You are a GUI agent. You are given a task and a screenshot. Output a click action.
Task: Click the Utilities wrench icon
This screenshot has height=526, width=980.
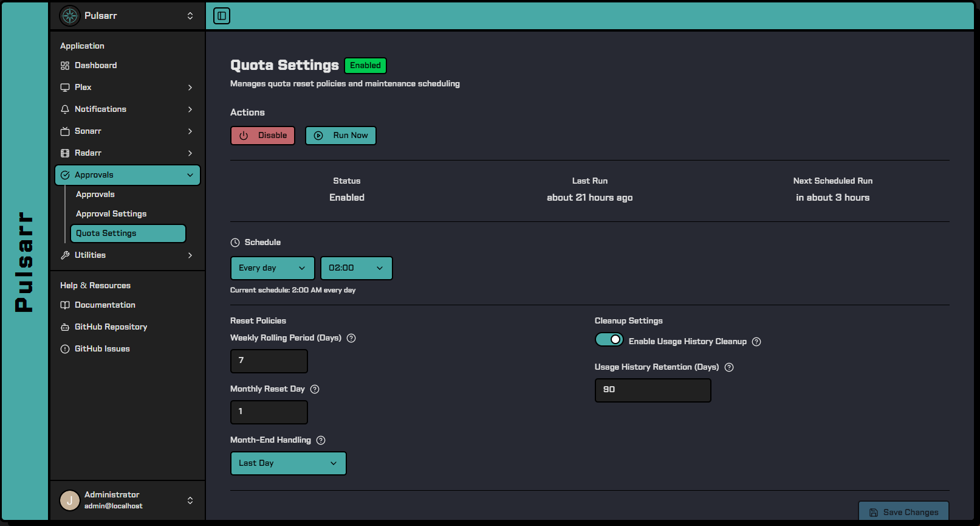click(x=65, y=255)
